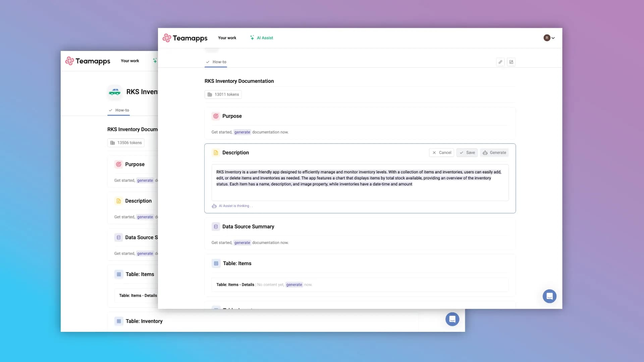Click the tokens table icon in the front window badge
The width and height of the screenshot is (644, 362).
[210, 95]
